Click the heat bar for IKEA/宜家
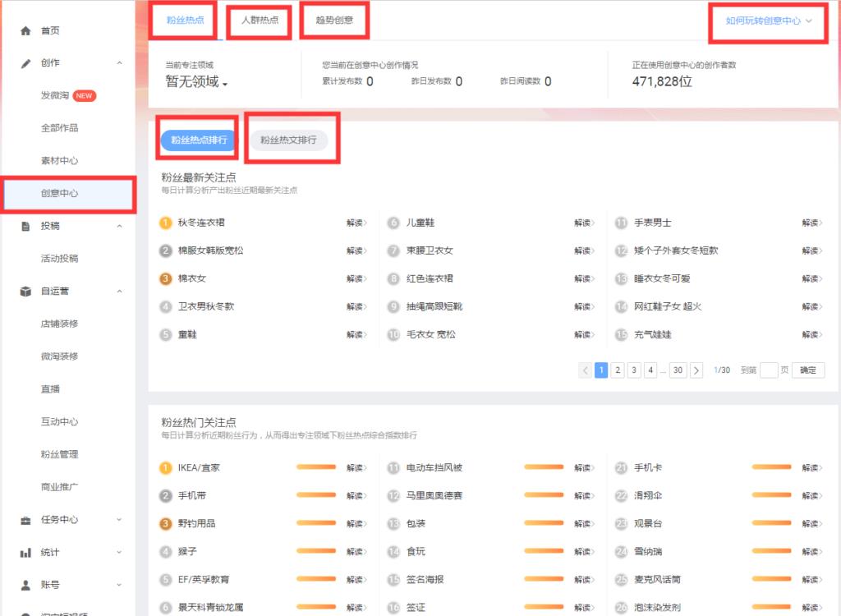The height and width of the screenshot is (616, 841). 316,467
